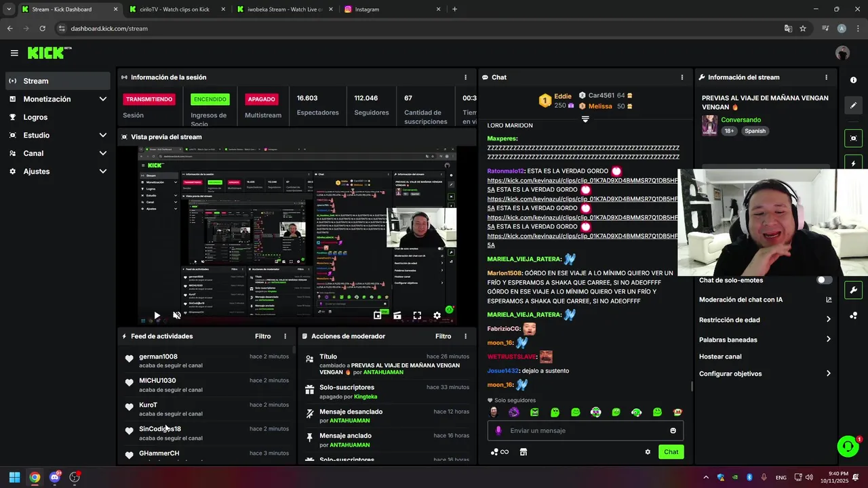The width and height of the screenshot is (868, 488).
Task: Open emoji picker in chat input
Action: (673, 430)
